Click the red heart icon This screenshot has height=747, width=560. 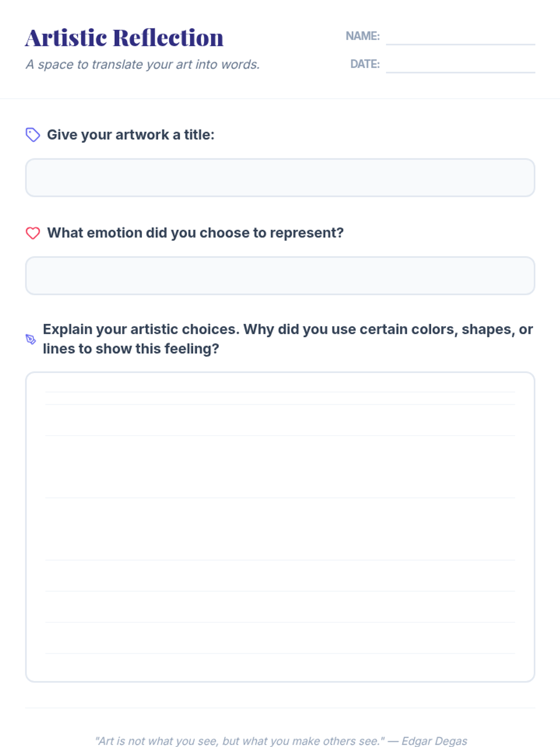tap(33, 233)
